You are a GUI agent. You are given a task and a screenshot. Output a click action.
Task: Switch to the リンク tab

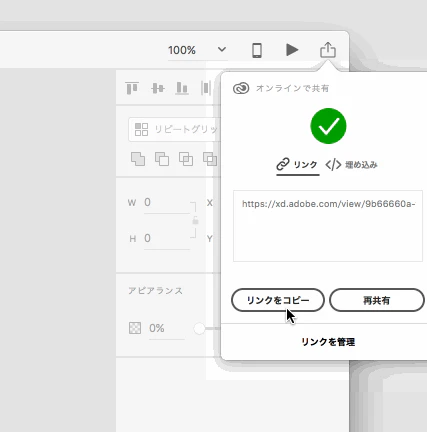(x=297, y=165)
